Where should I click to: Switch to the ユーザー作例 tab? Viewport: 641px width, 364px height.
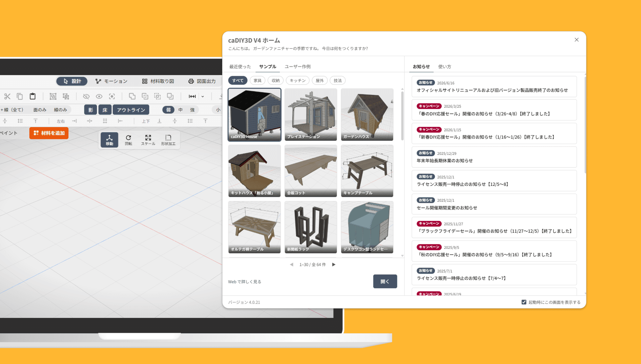point(297,67)
